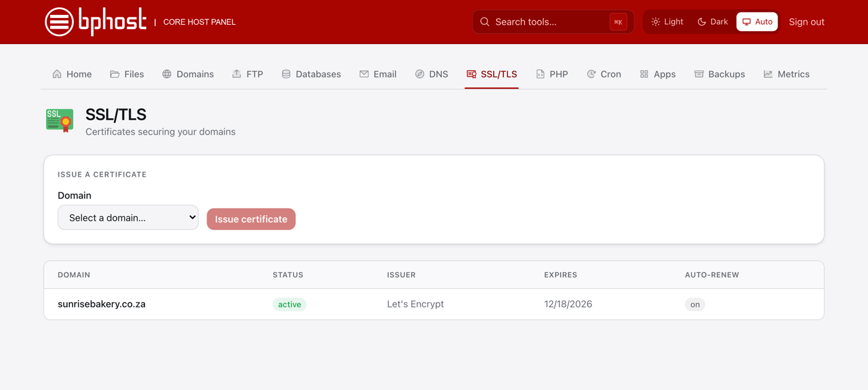The height and width of the screenshot is (390, 868).
Task: Click the 'Certificates securing your domains' subtitle
Action: 161,131
